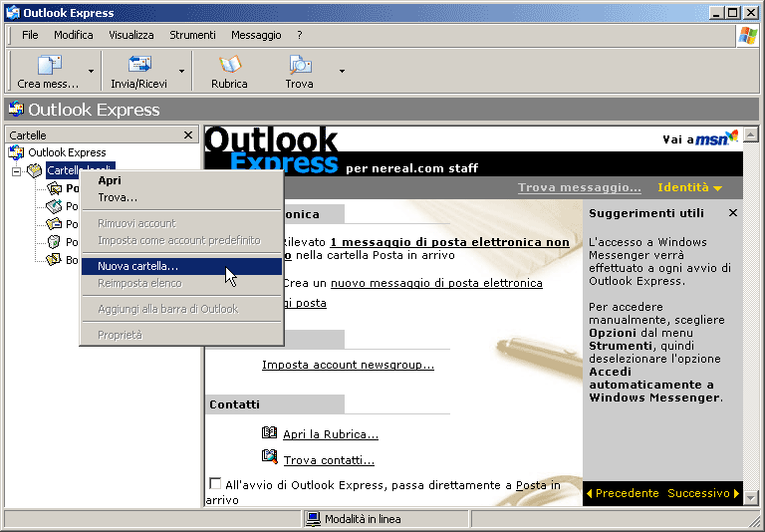
Task: Click the Trova search toolbar icon
Action: pos(300,65)
